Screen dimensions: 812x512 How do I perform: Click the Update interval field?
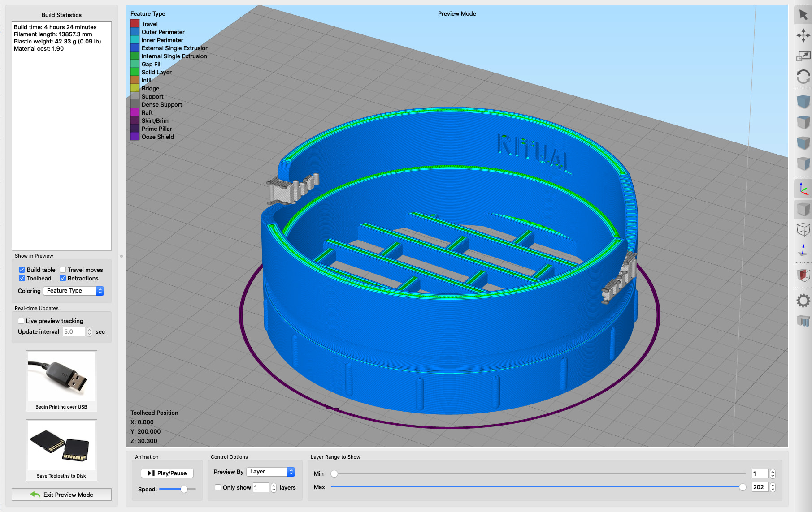[x=74, y=332]
